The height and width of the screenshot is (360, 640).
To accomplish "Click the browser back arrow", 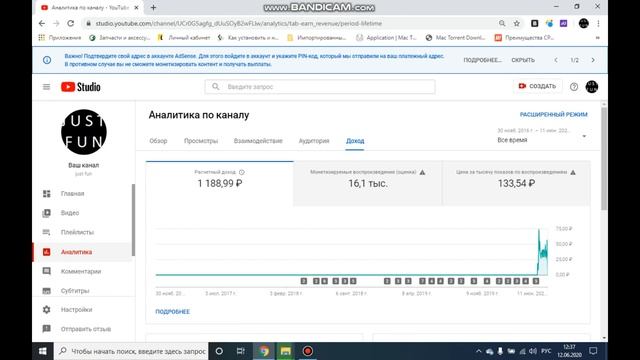I will pos(42,23).
